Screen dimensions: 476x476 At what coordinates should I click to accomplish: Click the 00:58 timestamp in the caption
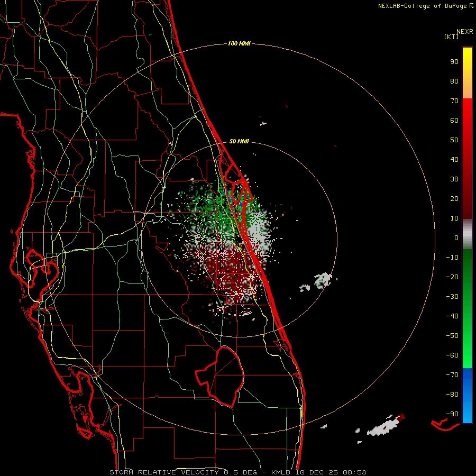(x=354, y=472)
